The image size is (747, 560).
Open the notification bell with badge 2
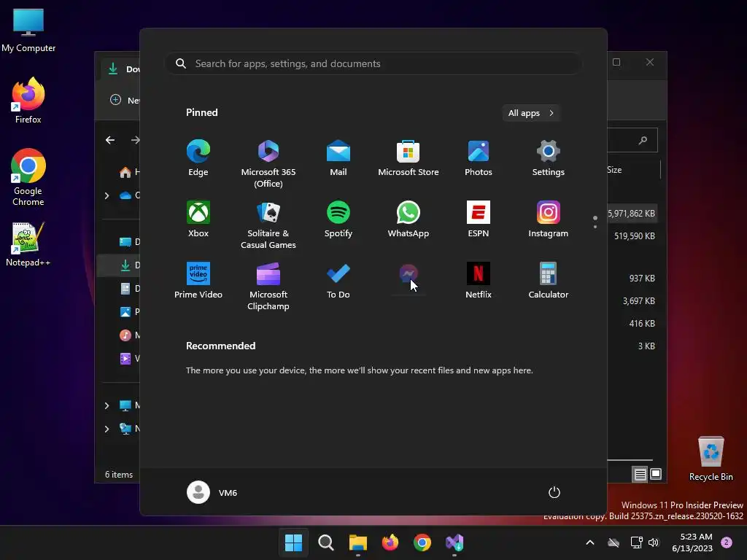pos(727,542)
